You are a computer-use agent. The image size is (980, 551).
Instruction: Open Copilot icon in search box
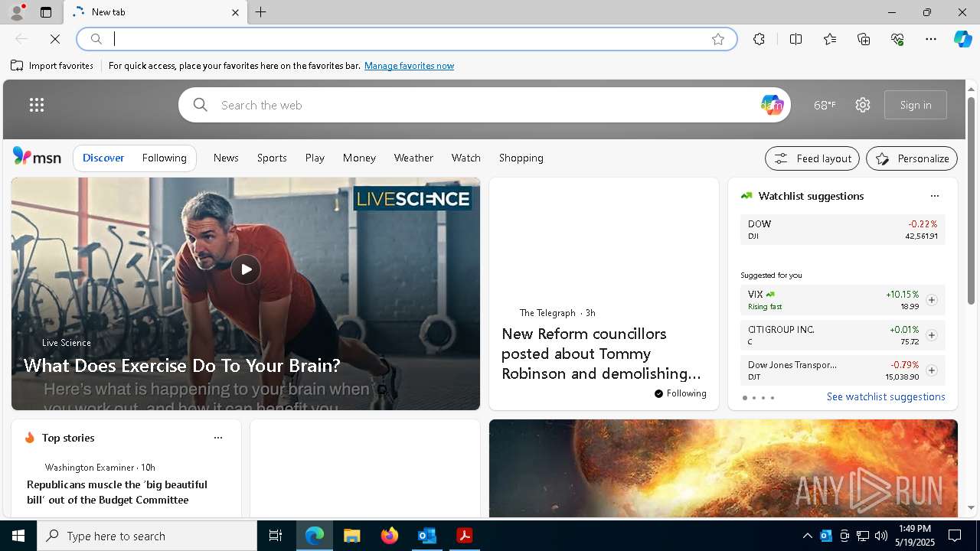(x=772, y=105)
